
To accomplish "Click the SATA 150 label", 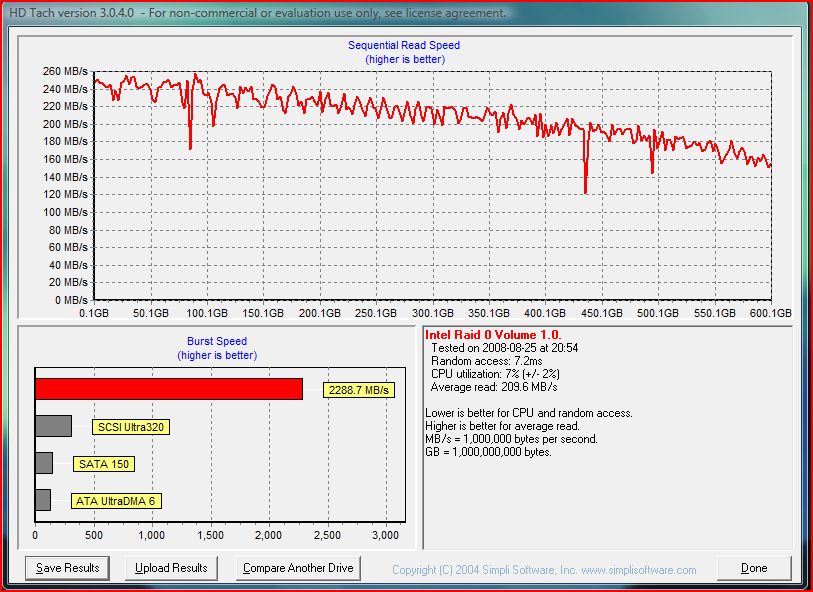I will click(x=104, y=464).
